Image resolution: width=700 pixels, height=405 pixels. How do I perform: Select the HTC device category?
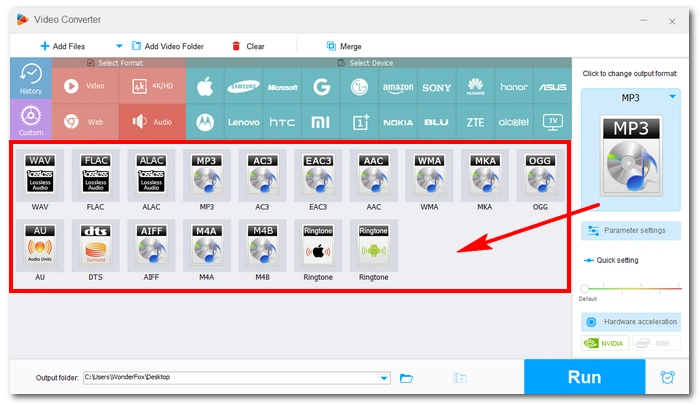282,122
